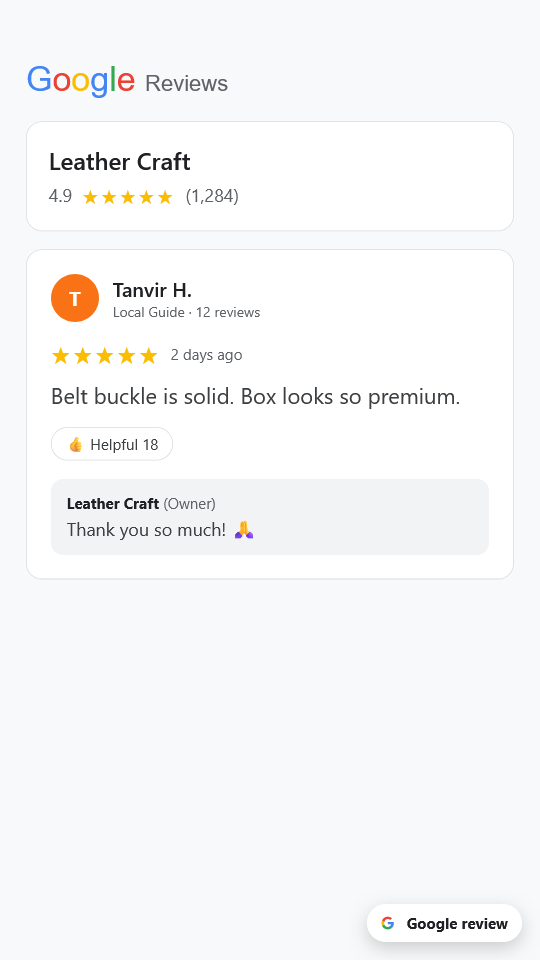Click the praying hands emoji in owner reply
Screen dimensions: 540x960
click(244, 530)
